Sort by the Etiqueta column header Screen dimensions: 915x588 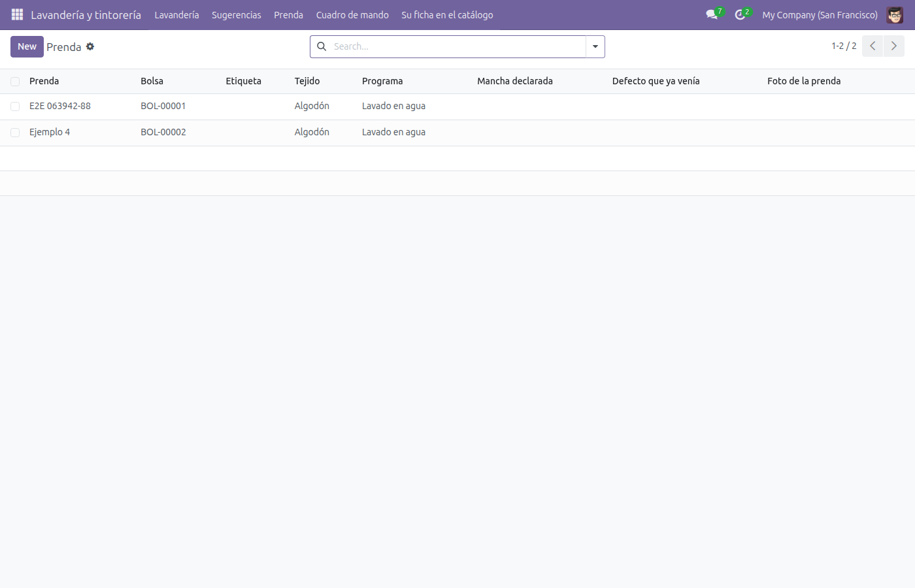243,81
